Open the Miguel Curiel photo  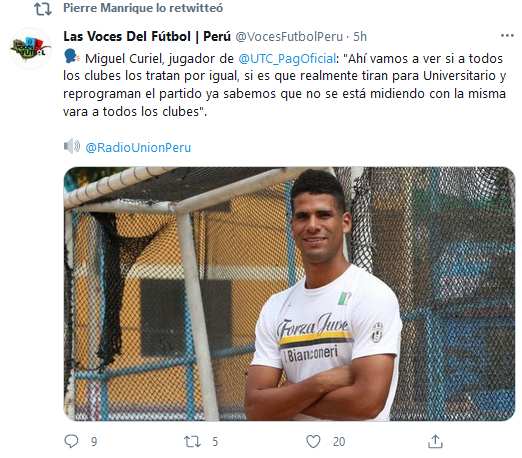(x=289, y=293)
